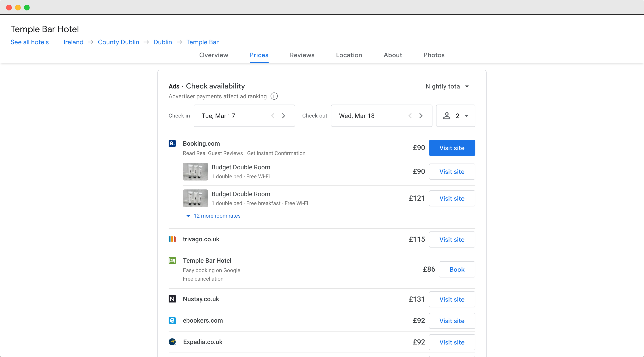Switch to the Location tab
This screenshot has height=357, width=644.
(349, 55)
